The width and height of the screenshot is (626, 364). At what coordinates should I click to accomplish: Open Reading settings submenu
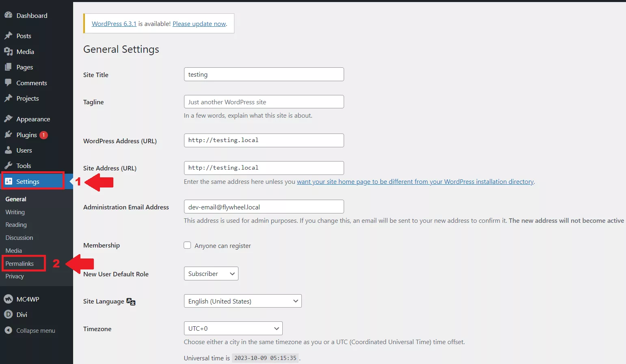tap(16, 225)
